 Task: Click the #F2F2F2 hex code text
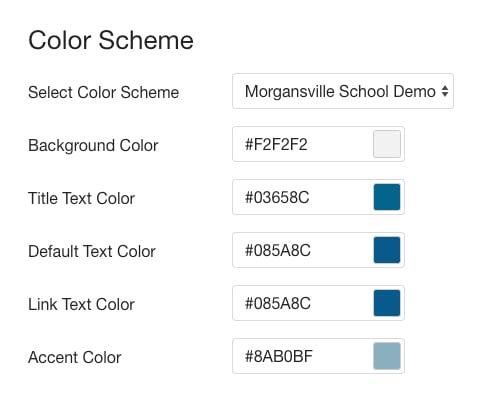[276, 144]
